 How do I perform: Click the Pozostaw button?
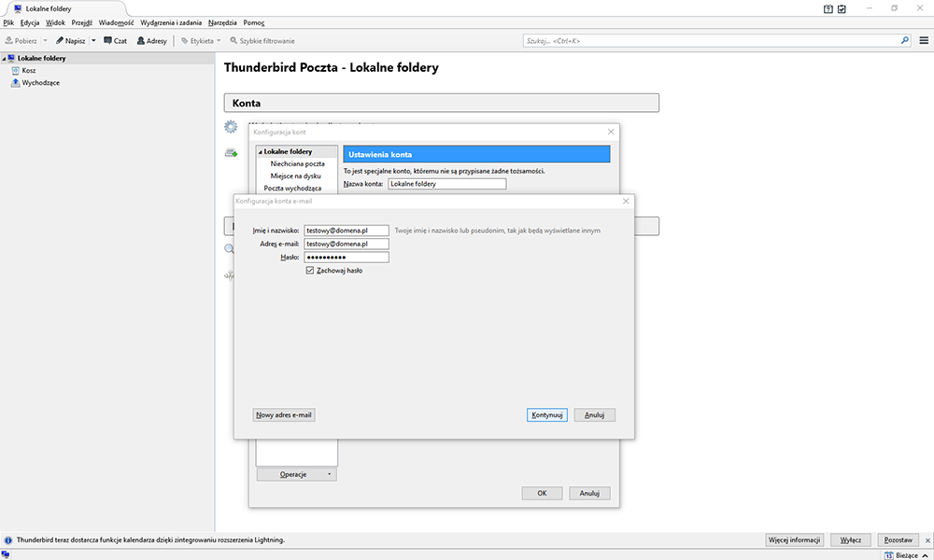898,539
